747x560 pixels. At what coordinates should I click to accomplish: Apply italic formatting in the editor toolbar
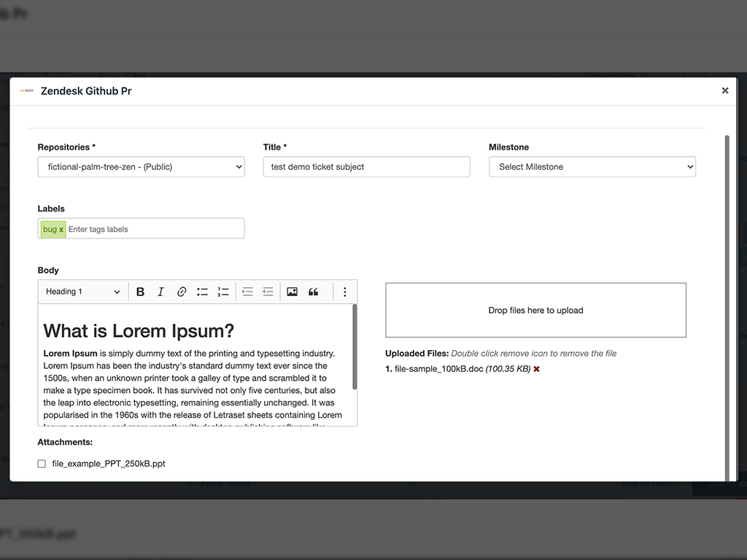[x=160, y=292]
